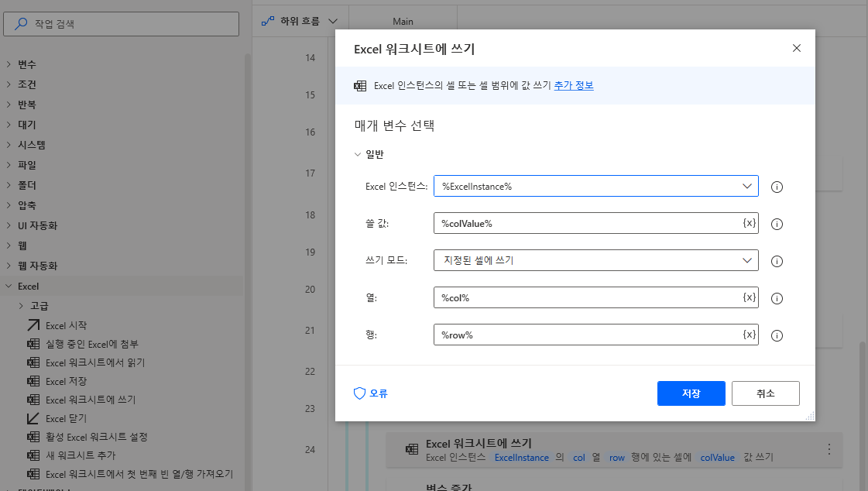Image resolution: width=868 pixels, height=491 pixels.
Task: Open the three-dot menu on step 24
Action: 829,449
